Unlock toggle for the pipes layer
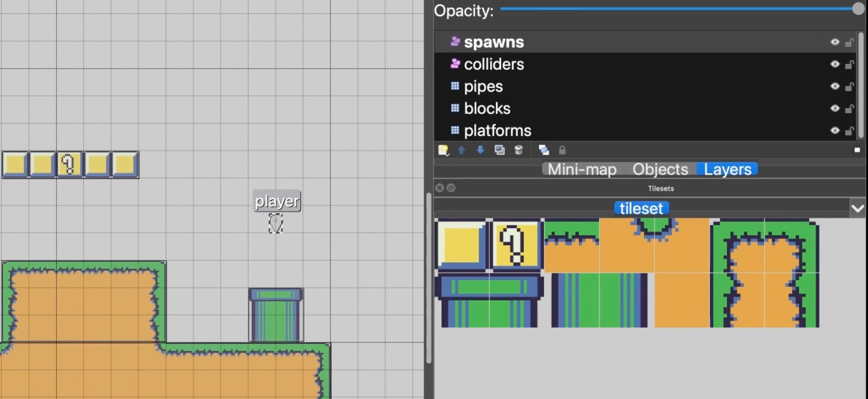This screenshot has height=399, width=868. coord(849,86)
